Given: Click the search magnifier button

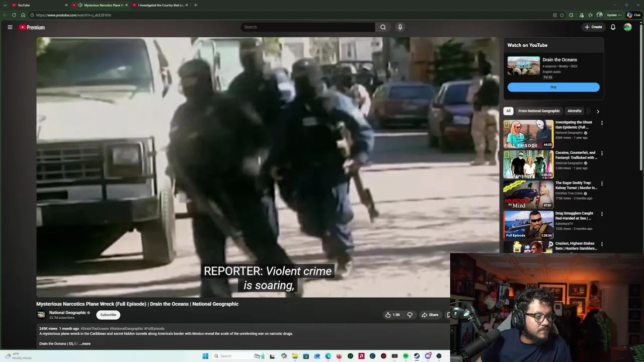Looking at the screenshot, I should coord(383,27).
